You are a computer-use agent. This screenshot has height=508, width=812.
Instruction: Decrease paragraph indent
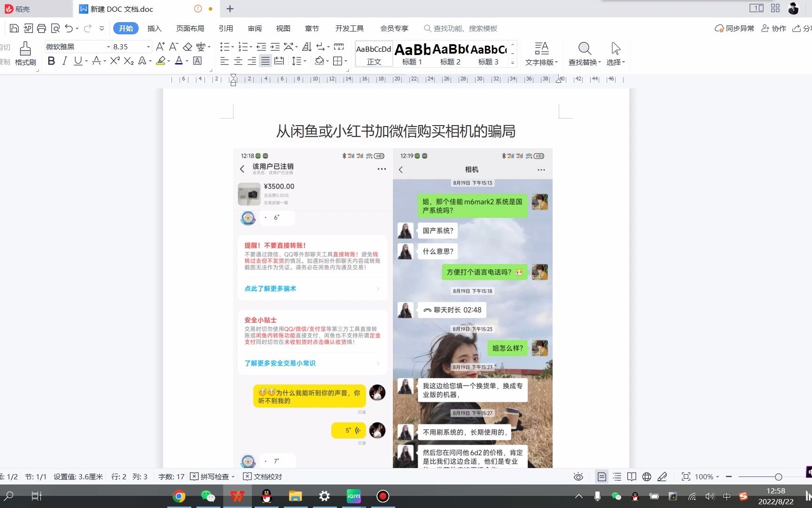(261, 47)
